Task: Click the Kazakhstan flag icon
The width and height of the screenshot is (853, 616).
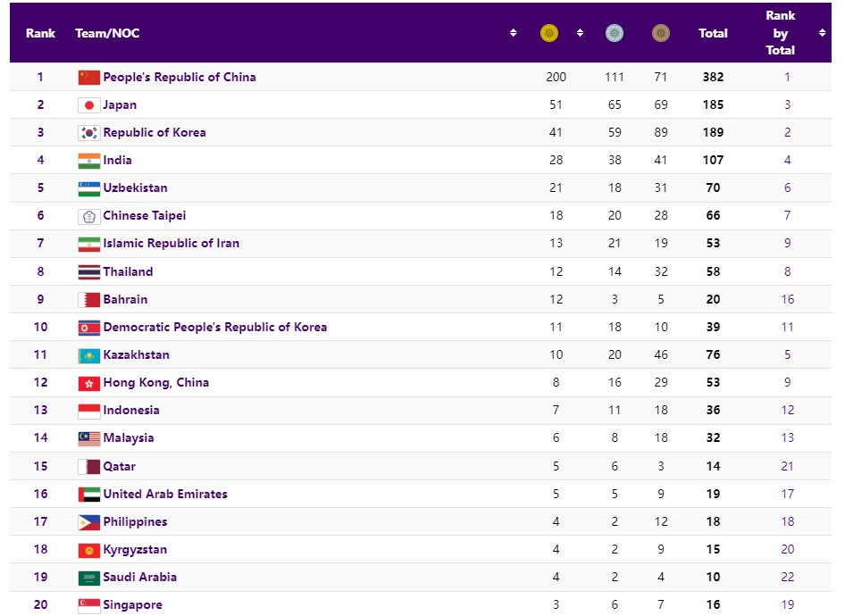Action: [88, 355]
